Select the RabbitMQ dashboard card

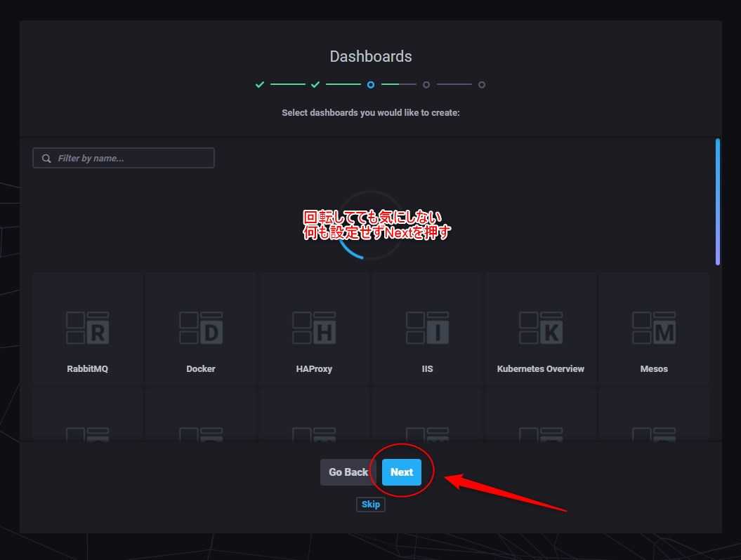(87, 328)
